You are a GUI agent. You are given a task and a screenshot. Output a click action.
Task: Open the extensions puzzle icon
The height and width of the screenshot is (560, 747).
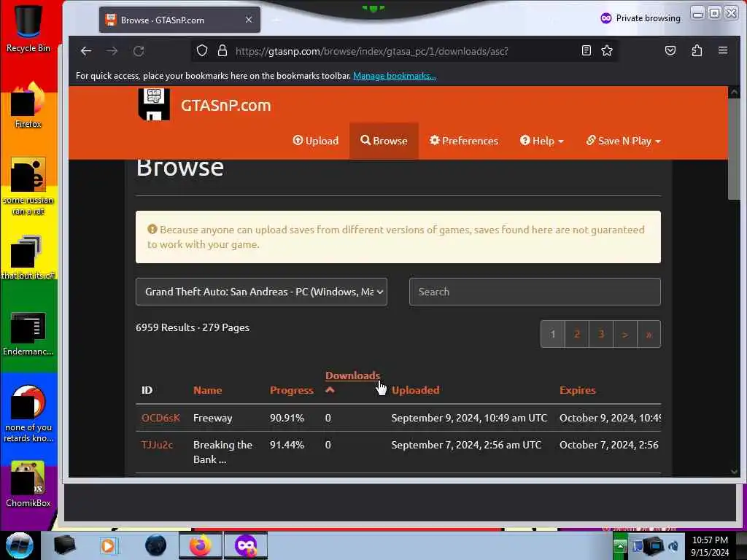[697, 50]
